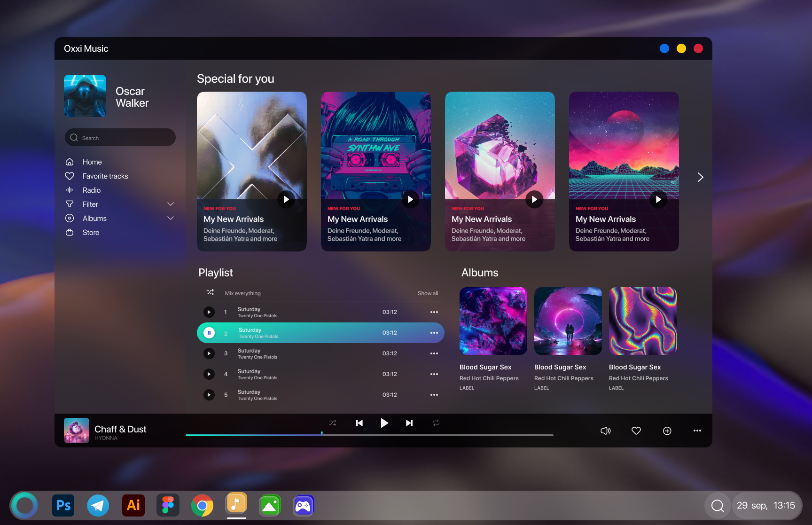Image resolution: width=812 pixels, height=525 pixels.
Task: Open Favorite tracks in the sidebar
Action: pyautogui.click(x=105, y=176)
